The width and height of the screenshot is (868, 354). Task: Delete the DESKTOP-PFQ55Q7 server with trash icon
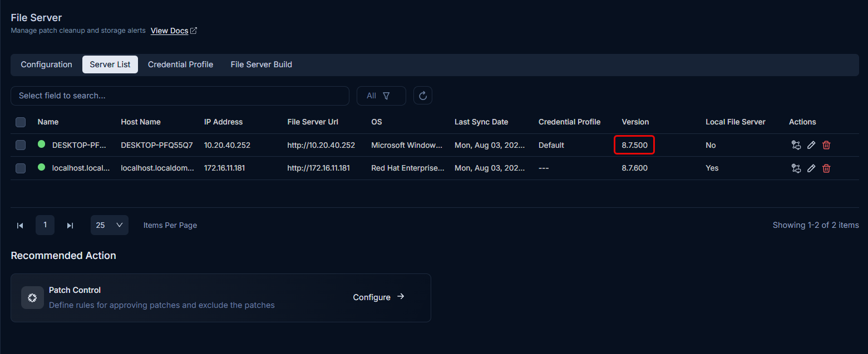pos(826,145)
